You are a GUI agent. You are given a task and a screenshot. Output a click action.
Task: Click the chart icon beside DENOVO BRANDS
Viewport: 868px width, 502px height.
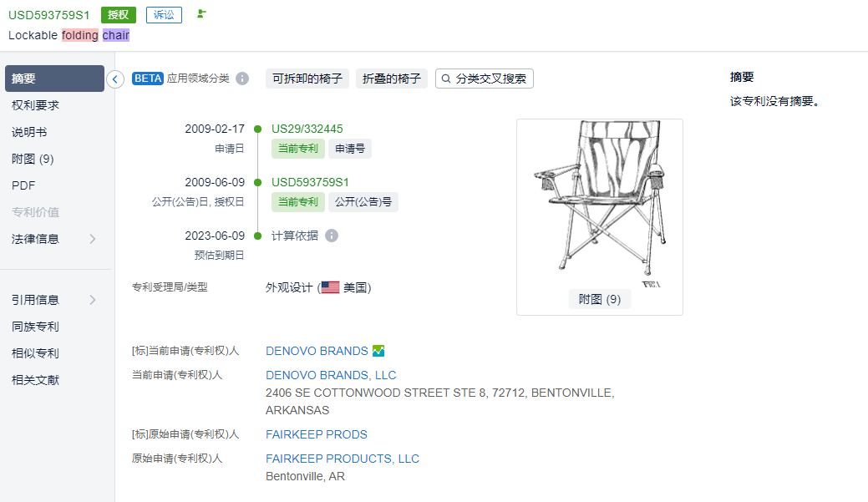(x=378, y=351)
